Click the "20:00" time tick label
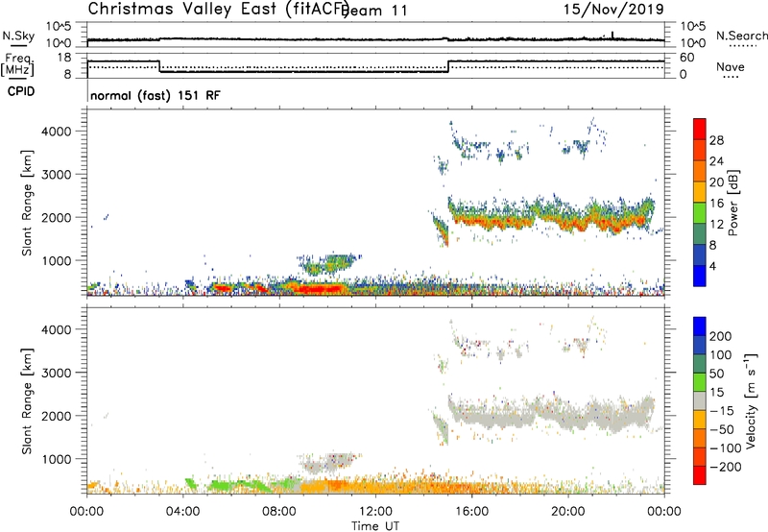Screen dimensions: 768x532 click(x=568, y=512)
